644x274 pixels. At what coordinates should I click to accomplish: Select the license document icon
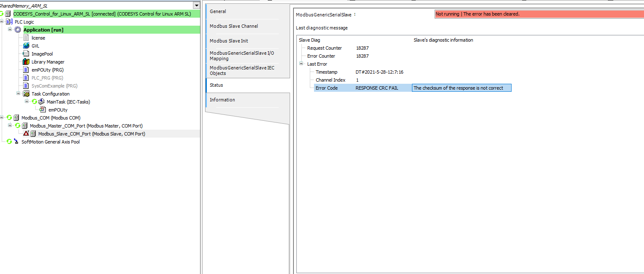(26, 37)
